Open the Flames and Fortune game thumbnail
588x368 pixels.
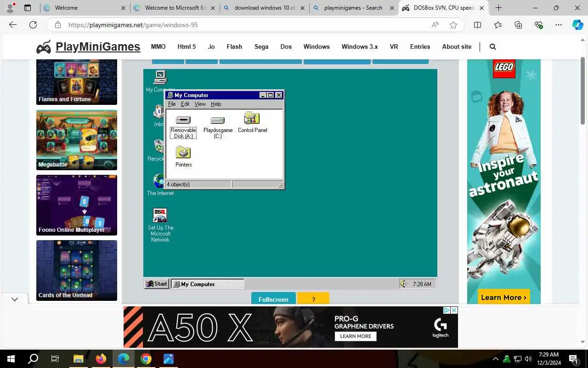pyautogui.click(x=77, y=82)
